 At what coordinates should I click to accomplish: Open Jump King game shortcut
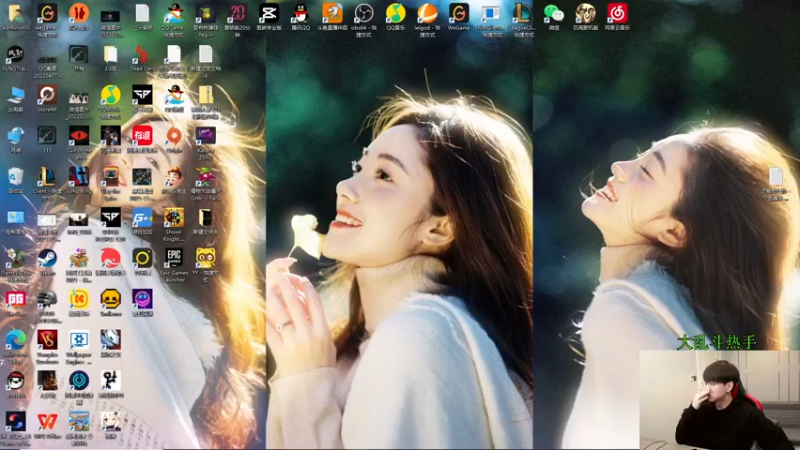coord(79,177)
